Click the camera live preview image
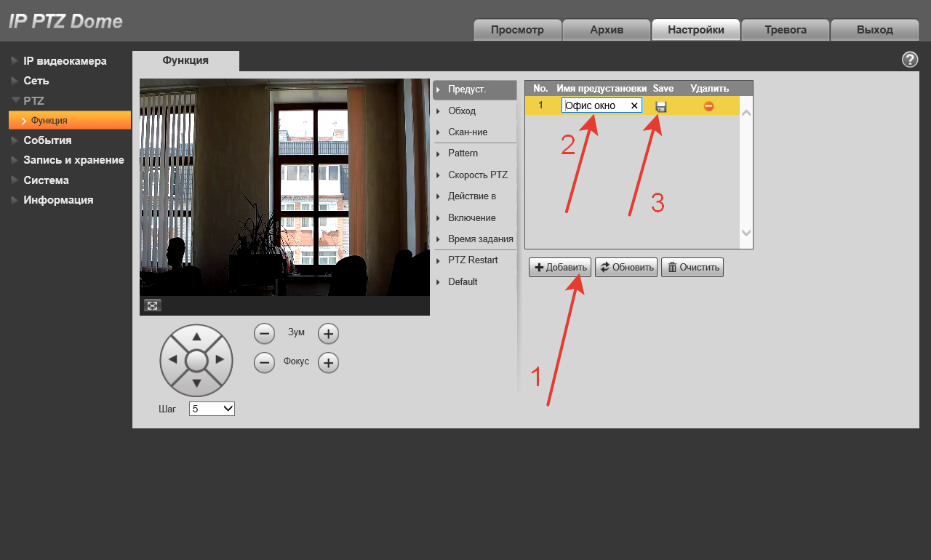Screen dimensions: 931x560 (284, 187)
